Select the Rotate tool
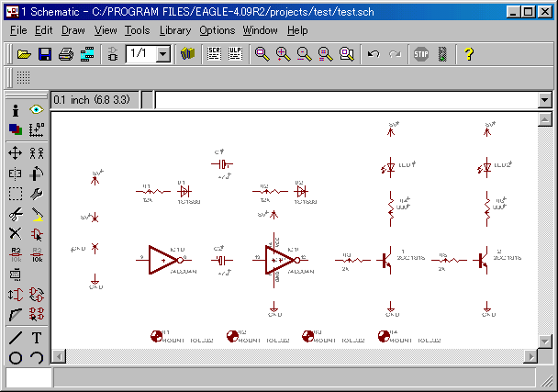Viewport: 558px width, 392px height. pos(37,174)
